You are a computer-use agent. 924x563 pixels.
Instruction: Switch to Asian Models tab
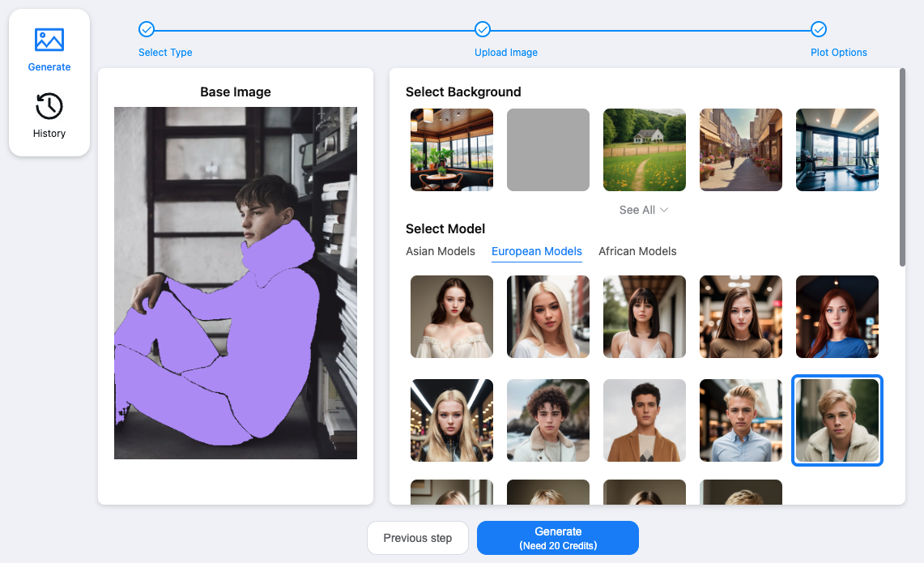click(x=441, y=251)
